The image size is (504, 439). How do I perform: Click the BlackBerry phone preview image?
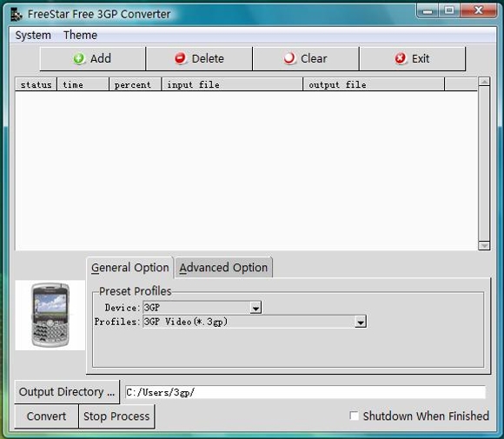[50, 315]
